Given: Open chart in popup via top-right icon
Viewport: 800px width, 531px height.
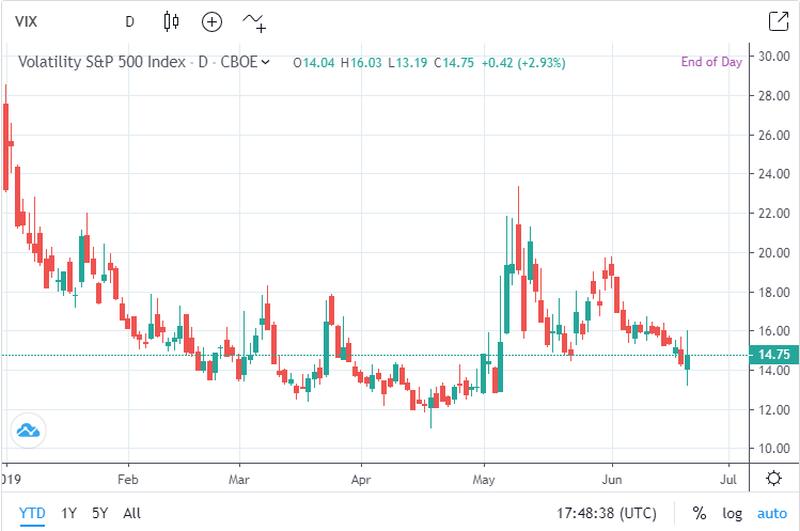Looking at the screenshot, I should coord(778,21).
